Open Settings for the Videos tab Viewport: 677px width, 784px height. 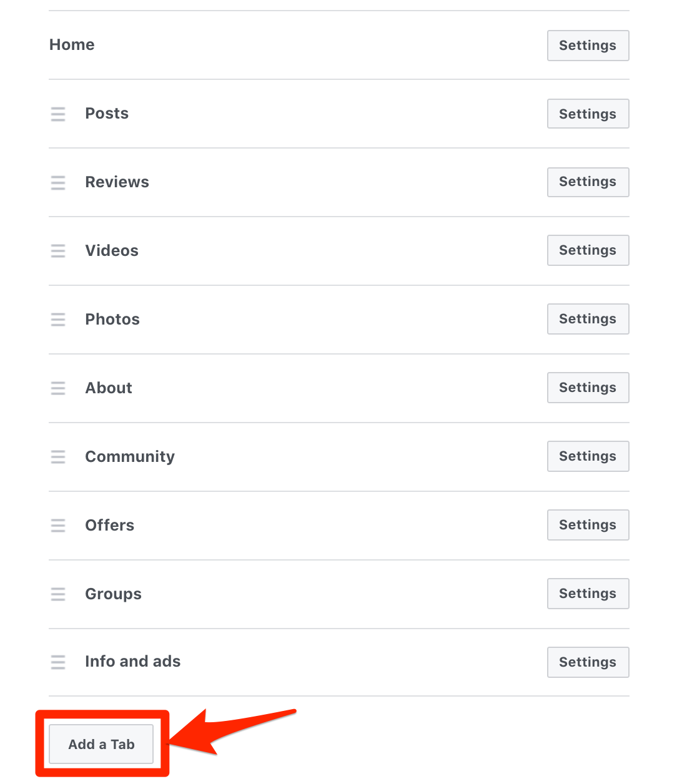588,250
